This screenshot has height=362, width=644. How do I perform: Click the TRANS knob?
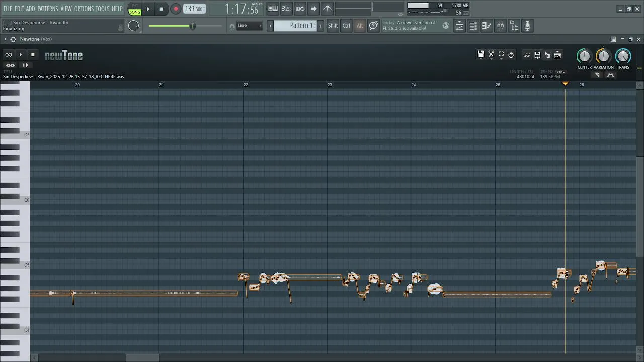coord(623,56)
